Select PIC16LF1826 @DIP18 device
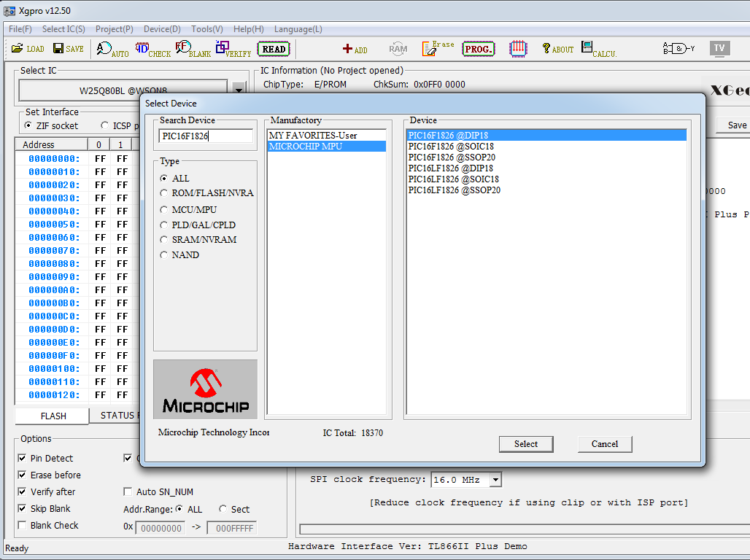 [546, 168]
